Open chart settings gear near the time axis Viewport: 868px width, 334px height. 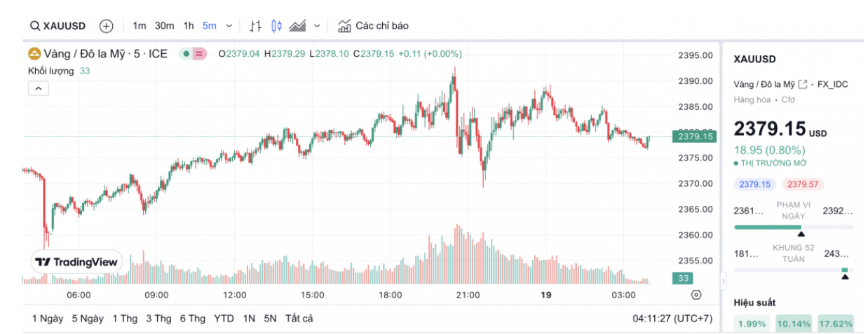point(696,295)
